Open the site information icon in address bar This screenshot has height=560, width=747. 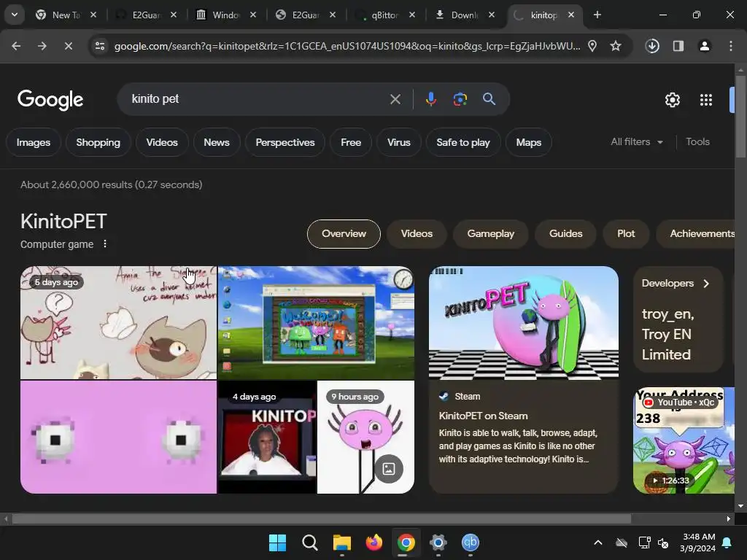coord(99,46)
